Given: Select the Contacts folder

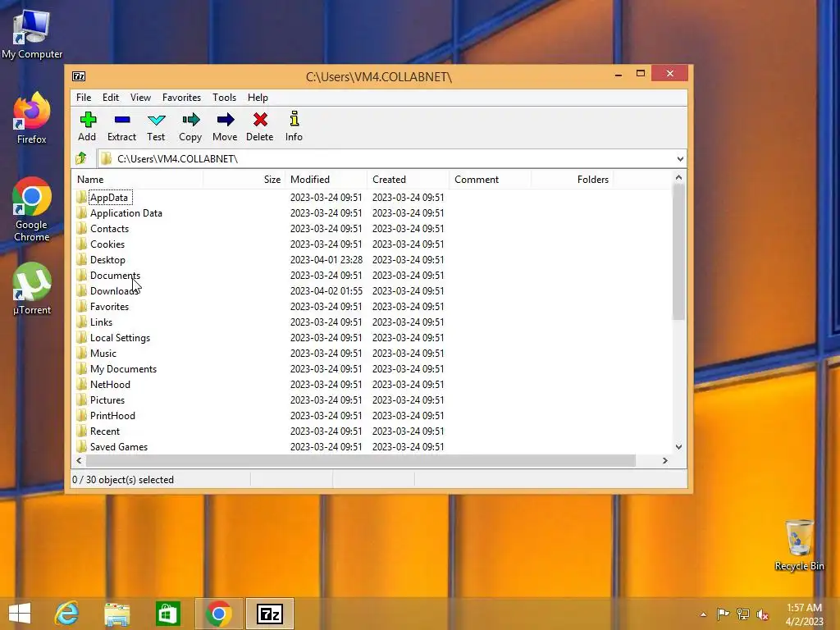Looking at the screenshot, I should tap(109, 229).
